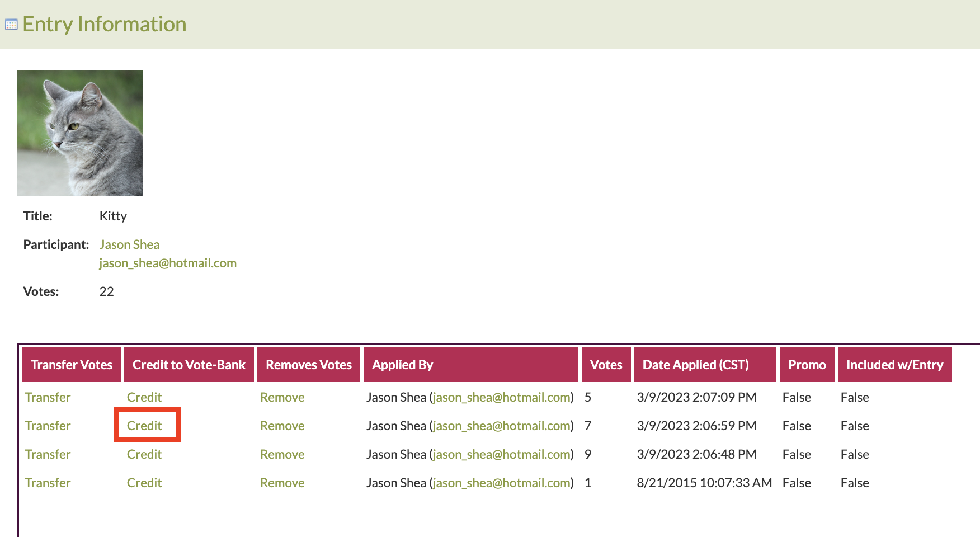Click the Applied By column header
This screenshot has height=537, width=980.
471,365
